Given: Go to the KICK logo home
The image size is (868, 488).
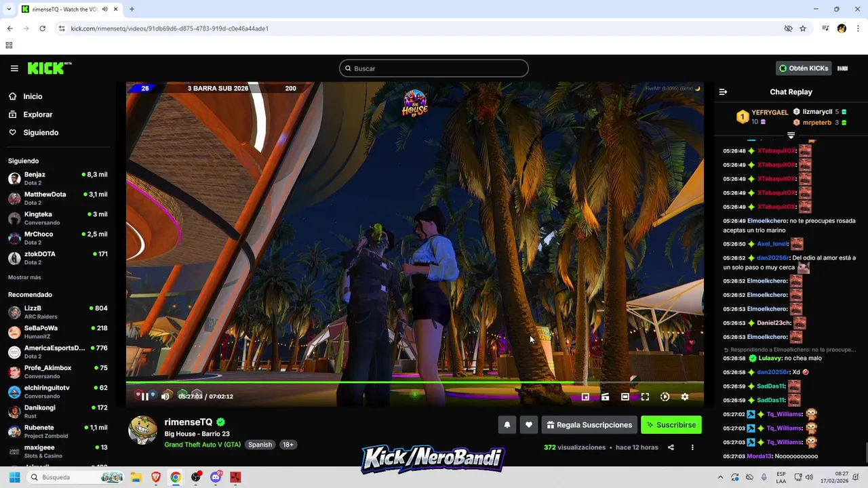Looking at the screenshot, I should [50, 68].
